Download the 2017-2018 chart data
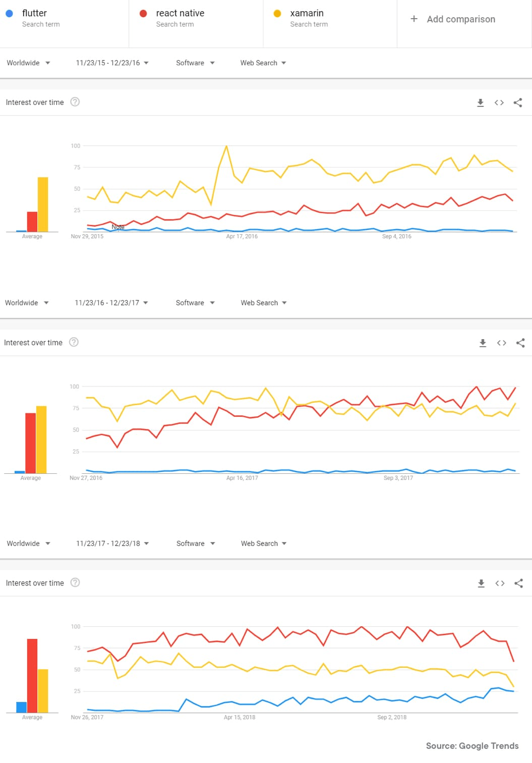Image resolution: width=532 pixels, height=763 pixels. pyautogui.click(x=481, y=583)
